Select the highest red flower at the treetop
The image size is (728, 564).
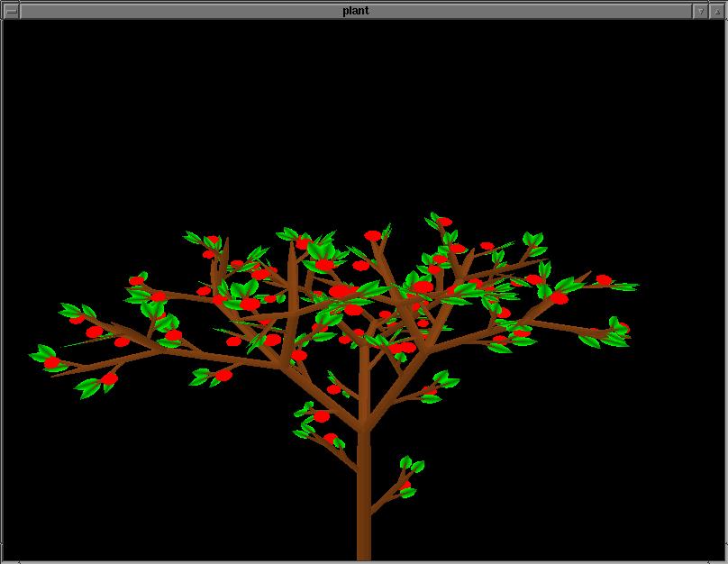(x=444, y=222)
